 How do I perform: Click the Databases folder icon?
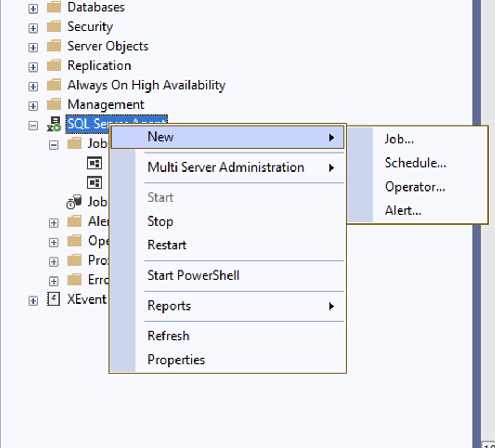[x=54, y=7]
